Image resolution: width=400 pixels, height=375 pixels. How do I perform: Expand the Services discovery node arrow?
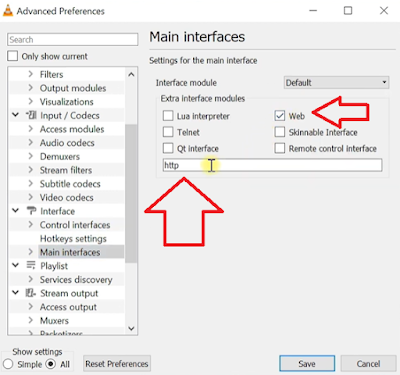pos(31,279)
